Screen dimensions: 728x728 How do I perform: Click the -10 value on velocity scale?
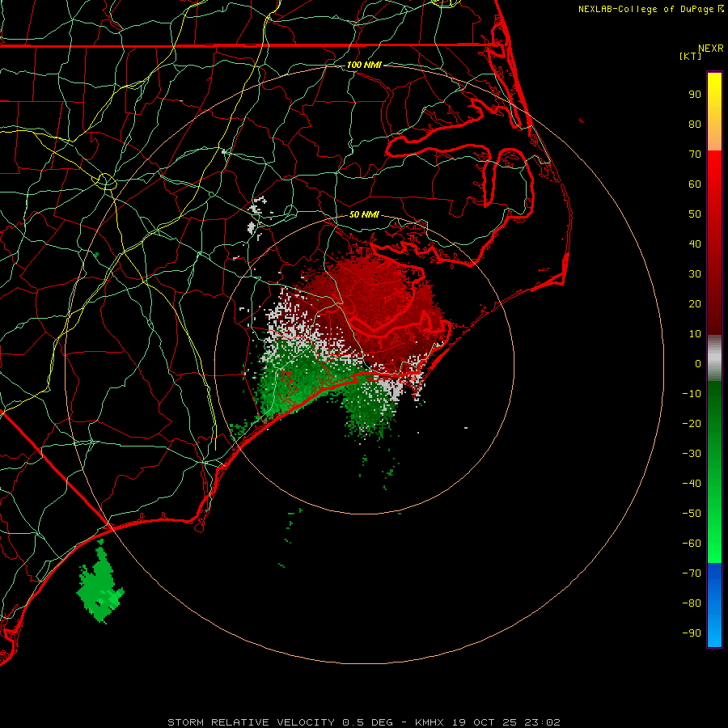click(692, 394)
